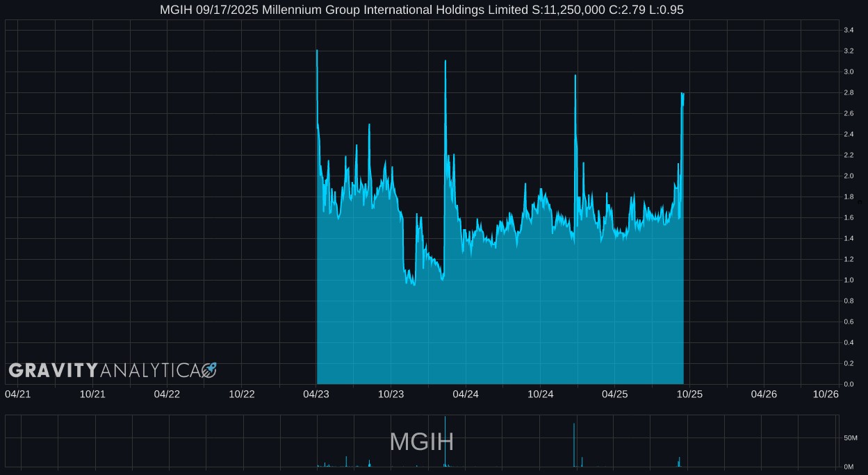
Task: Choose the 0.4 price axis label
Action: pyautogui.click(x=849, y=342)
